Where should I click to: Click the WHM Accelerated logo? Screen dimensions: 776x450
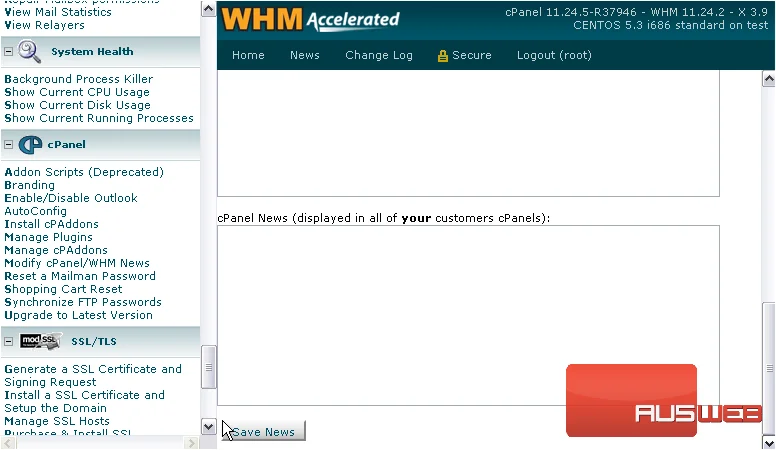point(310,20)
